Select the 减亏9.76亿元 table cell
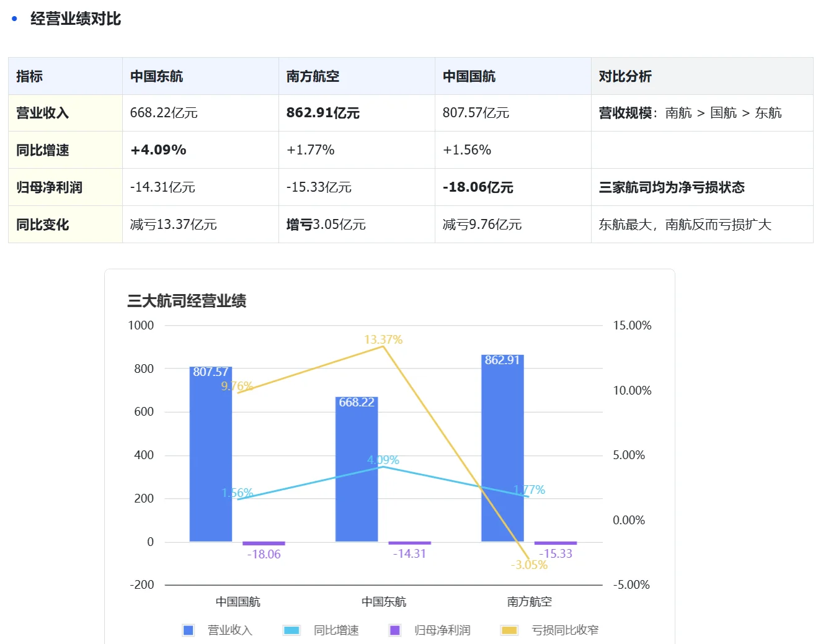The height and width of the screenshot is (644, 818). pyautogui.click(x=513, y=225)
